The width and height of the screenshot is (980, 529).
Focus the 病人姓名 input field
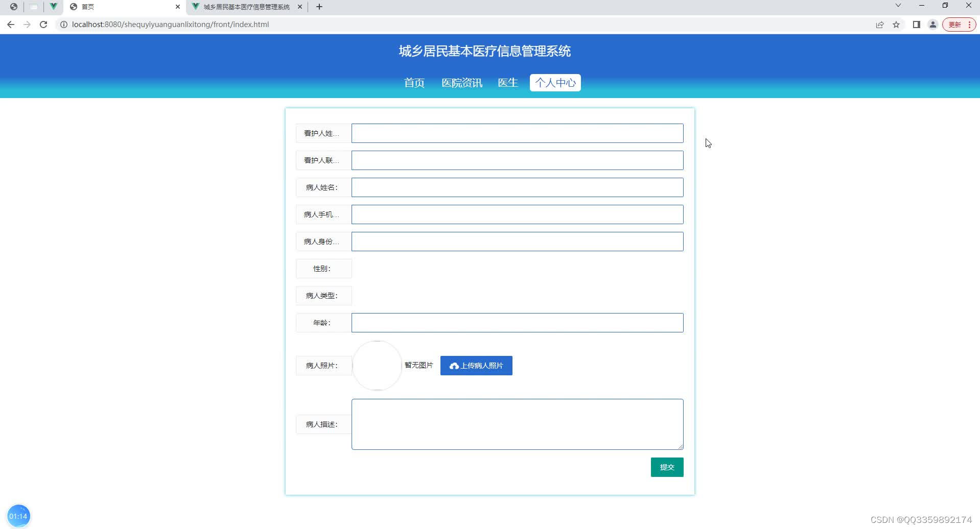tap(517, 187)
